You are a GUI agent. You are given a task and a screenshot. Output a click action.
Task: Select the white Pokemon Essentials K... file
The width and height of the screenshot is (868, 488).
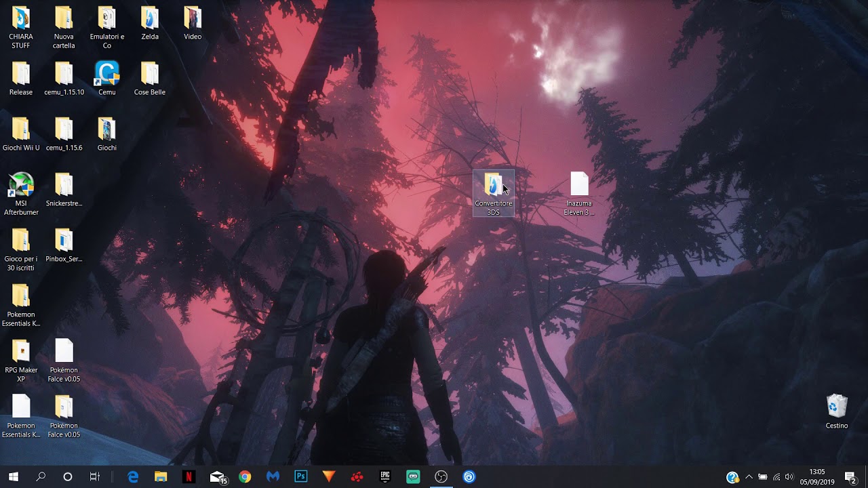(x=21, y=417)
